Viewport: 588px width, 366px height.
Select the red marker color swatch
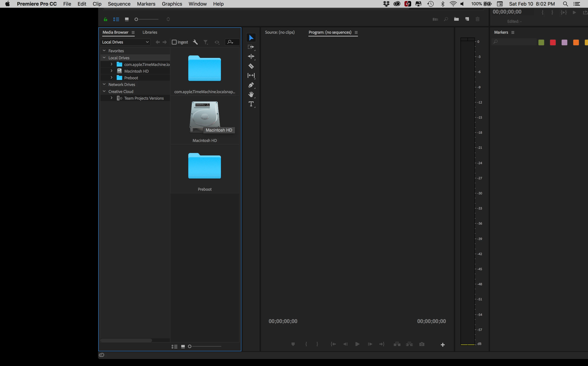(553, 43)
